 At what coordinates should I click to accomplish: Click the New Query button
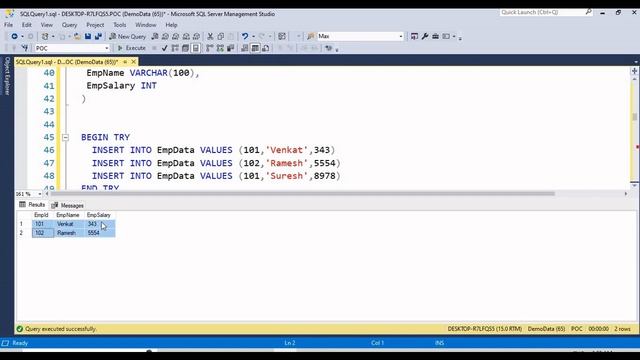click(x=127, y=36)
